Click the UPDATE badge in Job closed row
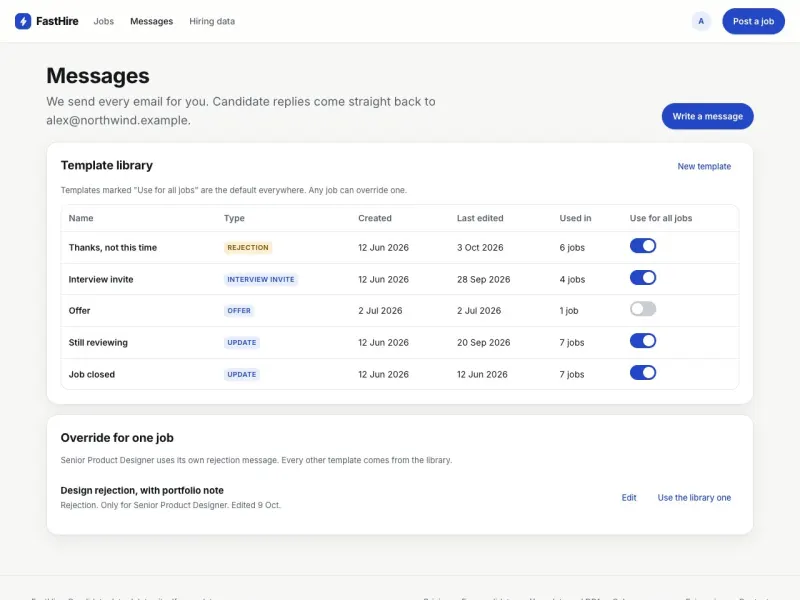Viewport: 800px width, 600px height. [x=242, y=374]
